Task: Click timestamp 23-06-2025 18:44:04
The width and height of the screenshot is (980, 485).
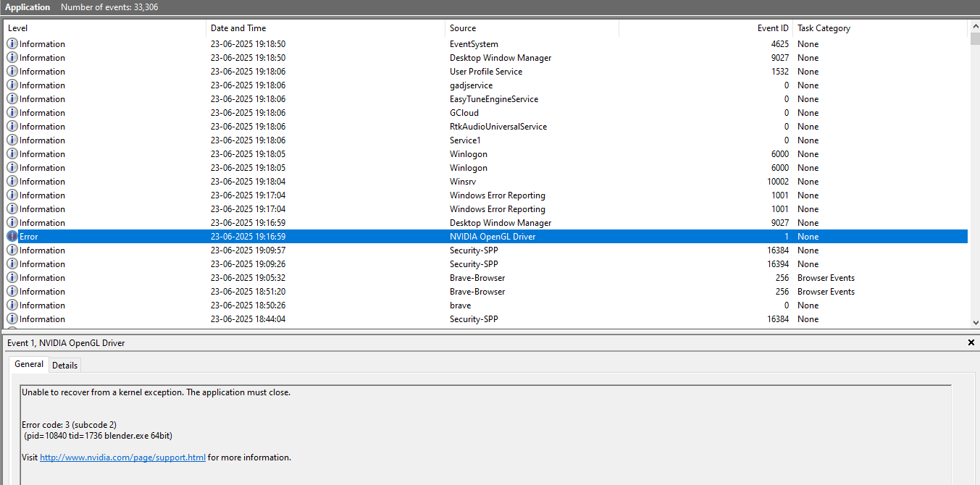Action: [248, 319]
